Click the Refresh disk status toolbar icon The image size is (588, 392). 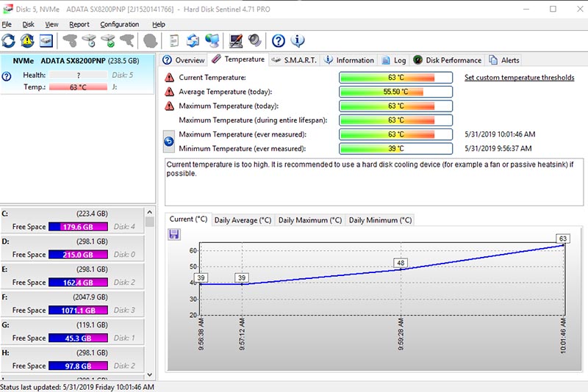(x=9, y=41)
